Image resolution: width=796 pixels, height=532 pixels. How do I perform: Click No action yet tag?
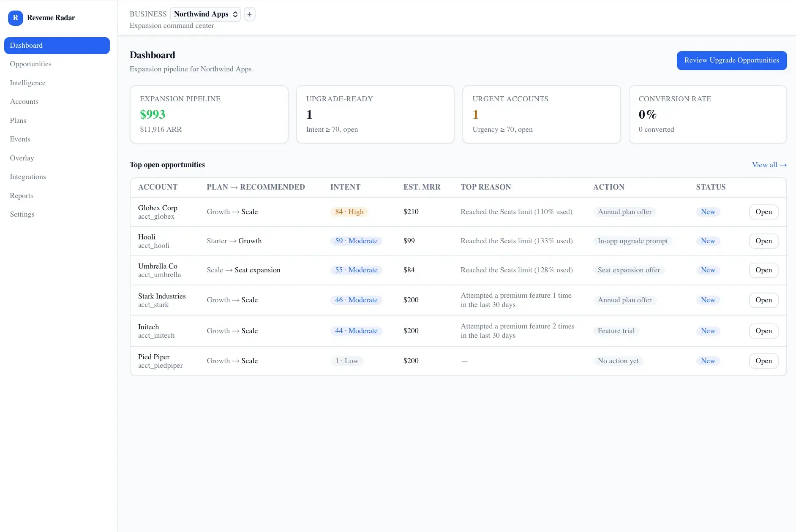[618, 361]
